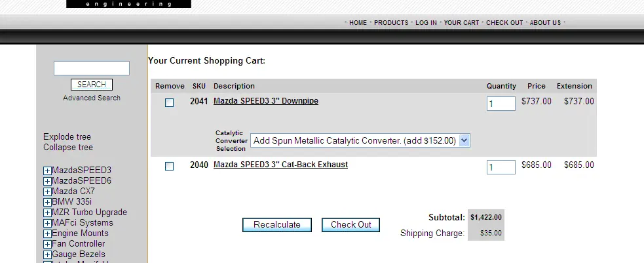This screenshot has width=644, height=263.
Task: Click Downpipe quantity input box
Action: (501, 104)
